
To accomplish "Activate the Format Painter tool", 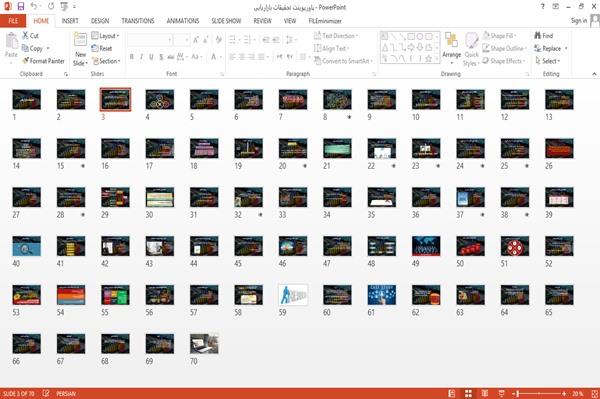I will (x=43, y=61).
